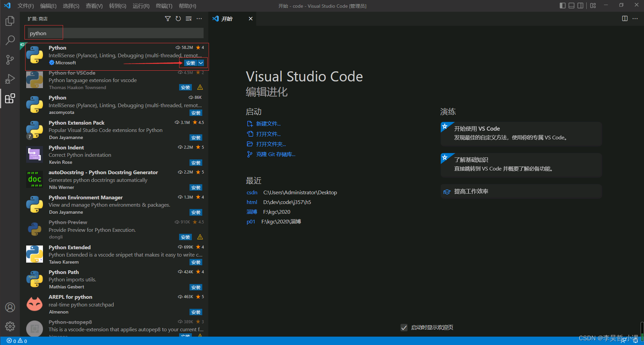This screenshot has width=644, height=345.
Task: Click the autoDocstring extension doc icon
Action: [x=35, y=179]
